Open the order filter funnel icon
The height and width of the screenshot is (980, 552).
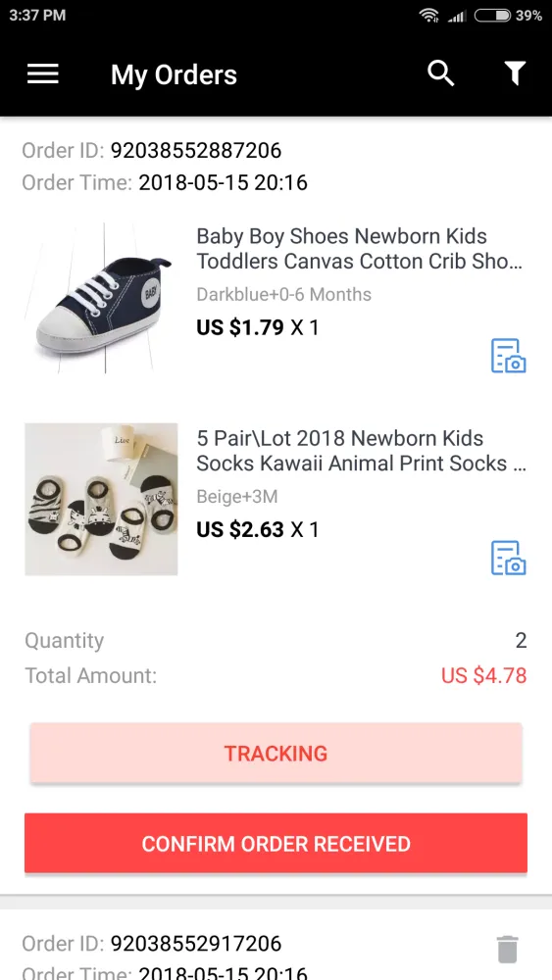tap(515, 73)
